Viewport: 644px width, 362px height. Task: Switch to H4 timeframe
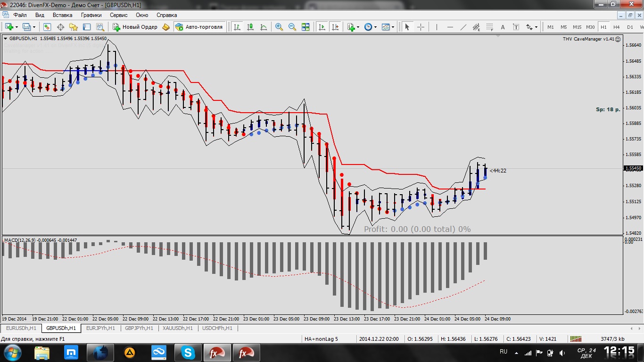tap(616, 27)
